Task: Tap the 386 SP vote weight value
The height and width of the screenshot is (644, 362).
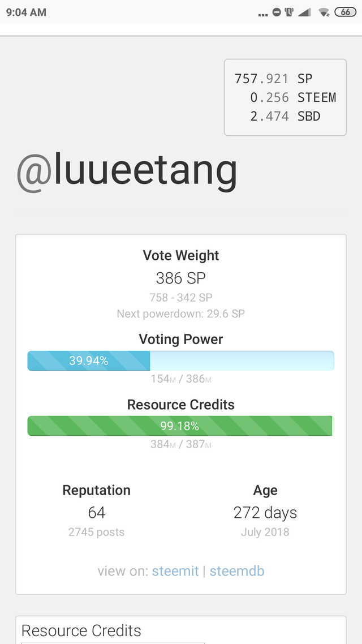Action: [181, 278]
